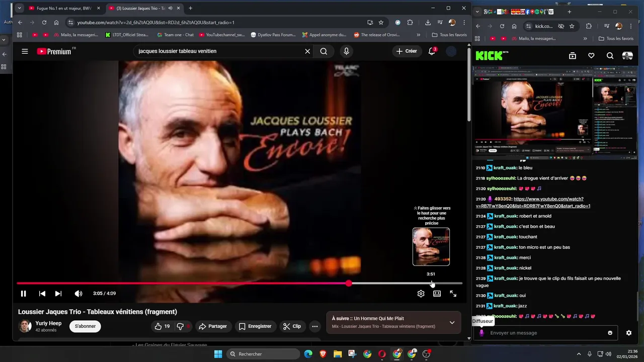Viewport: 644px width, 362px height.
Task: Show hidden bookmarks in the YouTube window
Action: 418,35
